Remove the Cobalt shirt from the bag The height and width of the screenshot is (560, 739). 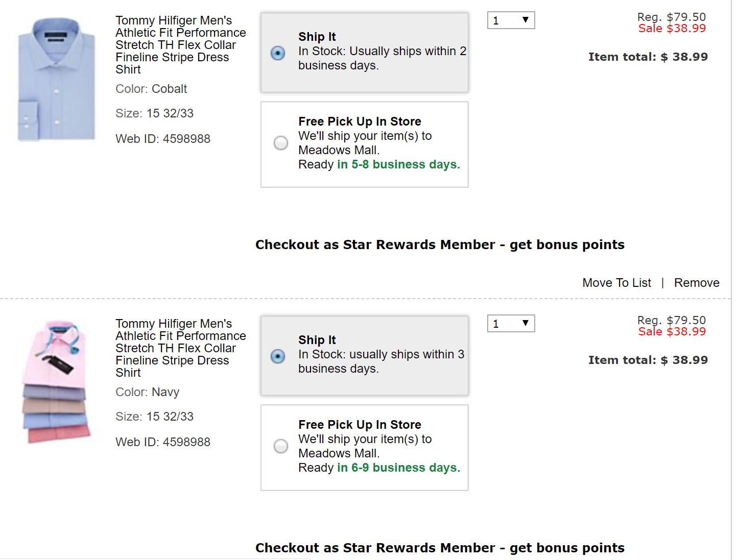(697, 283)
